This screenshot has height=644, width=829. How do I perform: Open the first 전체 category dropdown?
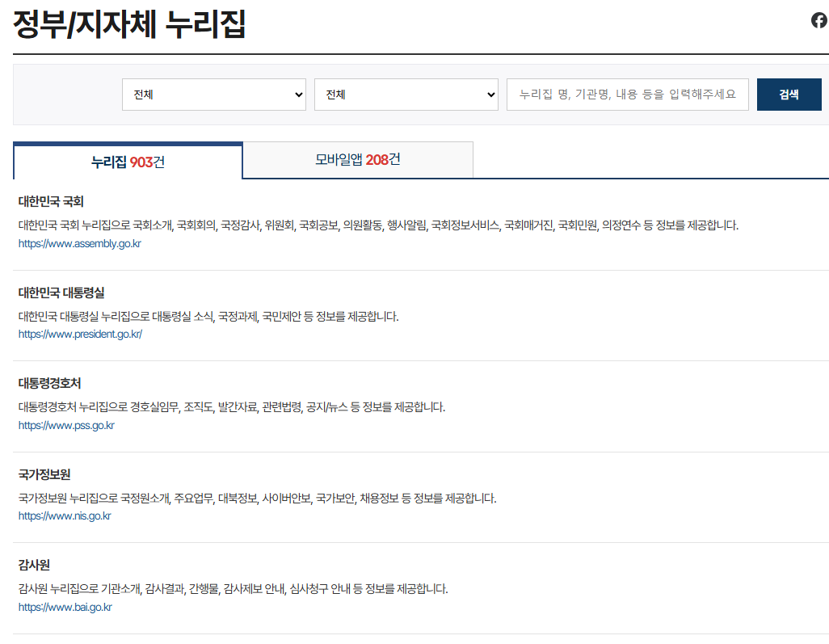(214, 95)
